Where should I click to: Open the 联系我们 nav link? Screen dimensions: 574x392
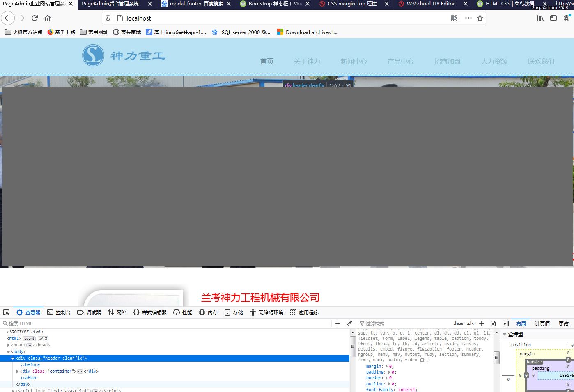pos(541,61)
